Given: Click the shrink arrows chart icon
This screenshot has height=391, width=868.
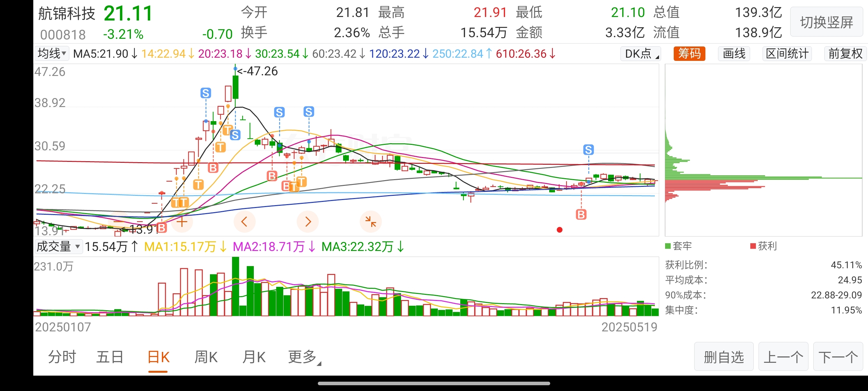Looking at the screenshot, I should [x=371, y=222].
